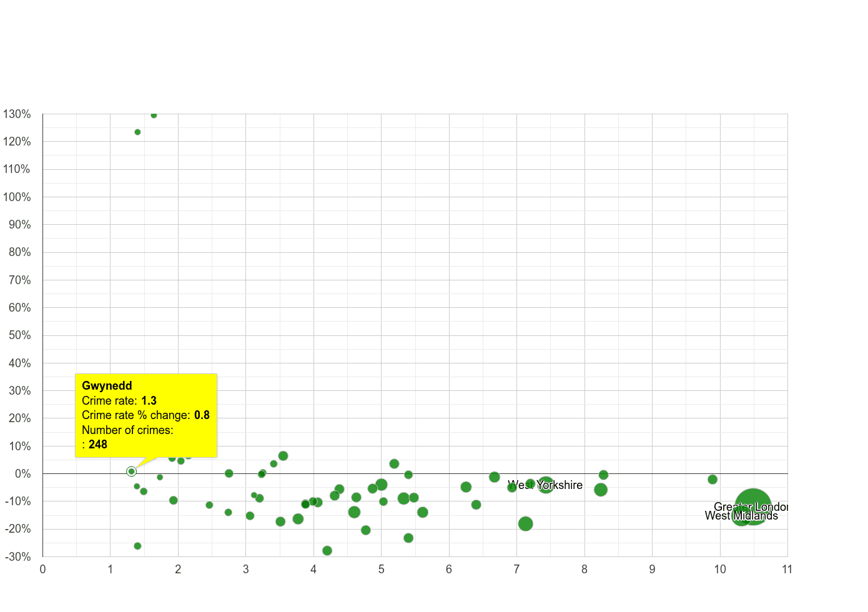
Task: Click 'Crime rate: 1.3' in the tooltip
Action: point(119,401)
